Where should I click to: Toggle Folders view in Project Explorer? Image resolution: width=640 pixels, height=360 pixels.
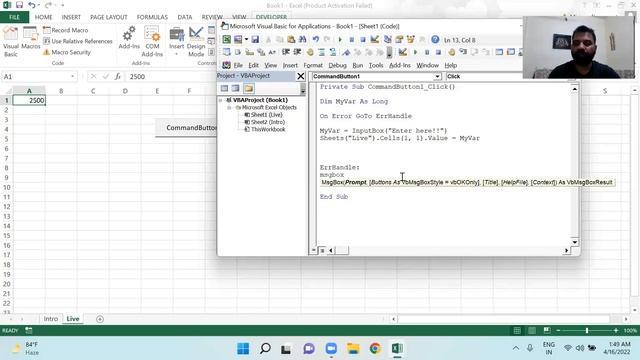click(x=249, y=88)
